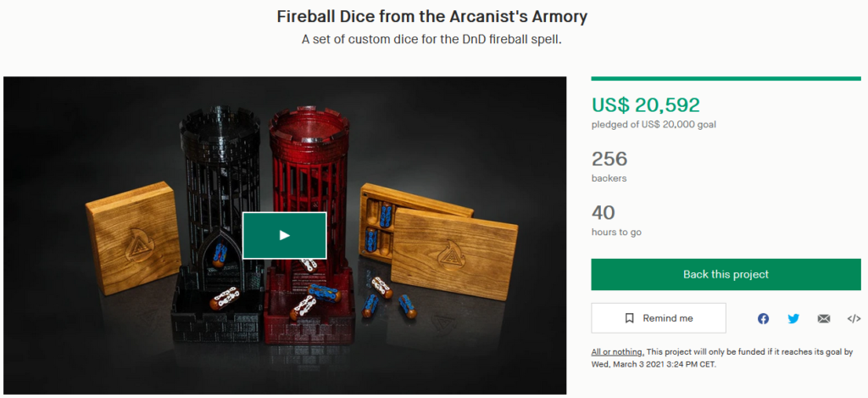This screenshot has height=398, width=868.
Task: Click the US$ 20,592 pledged amount
Action: (645, 104)
